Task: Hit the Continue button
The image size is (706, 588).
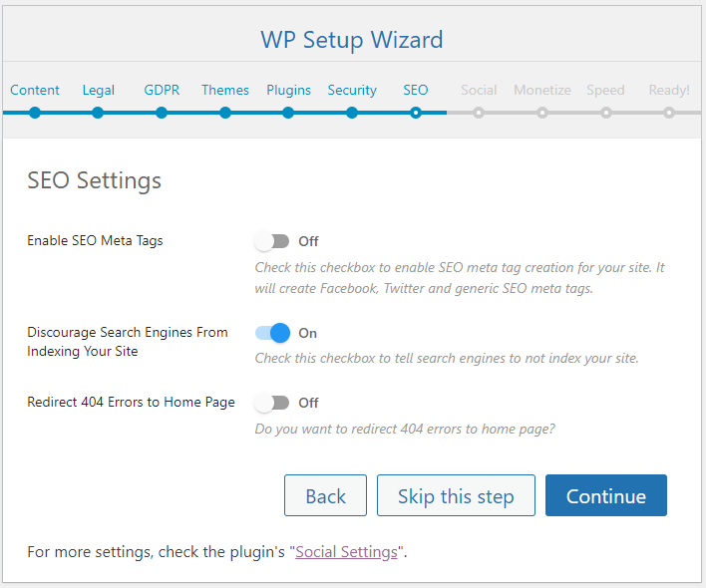Action: (606, 495)
